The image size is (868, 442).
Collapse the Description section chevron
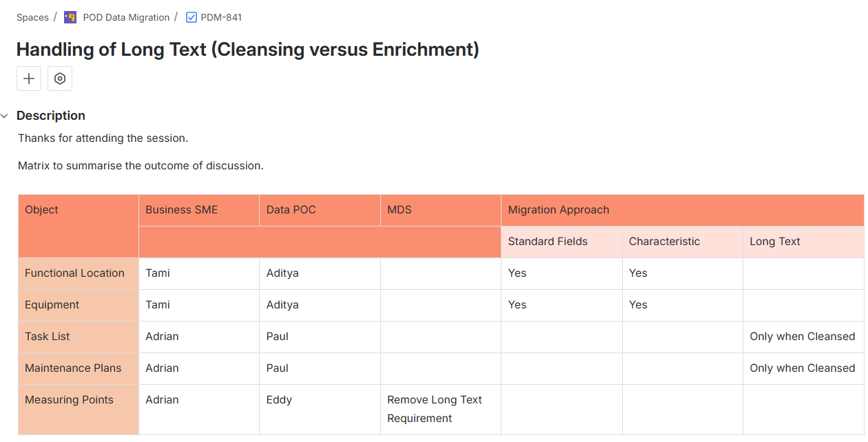5,116
